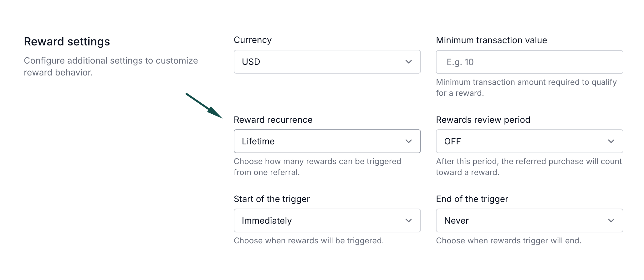Viewport: 644px width, 280px height.
Task: Open the Immediately trigger start dropdown
Action: (327, 220)
